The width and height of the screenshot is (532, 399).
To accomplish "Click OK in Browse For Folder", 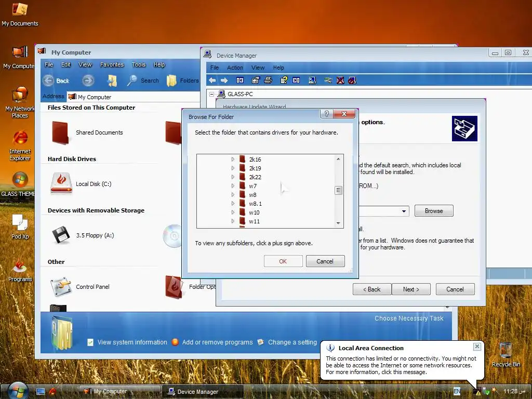I will click(x=283, y=261).
